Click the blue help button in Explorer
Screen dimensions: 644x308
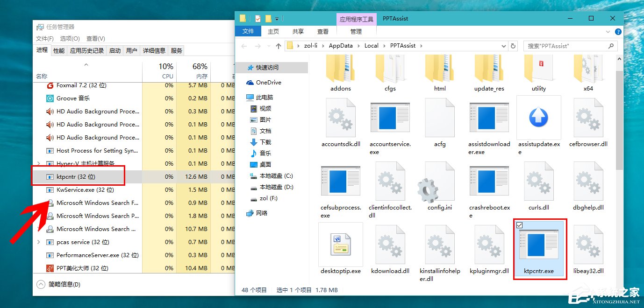pos(618,31)
